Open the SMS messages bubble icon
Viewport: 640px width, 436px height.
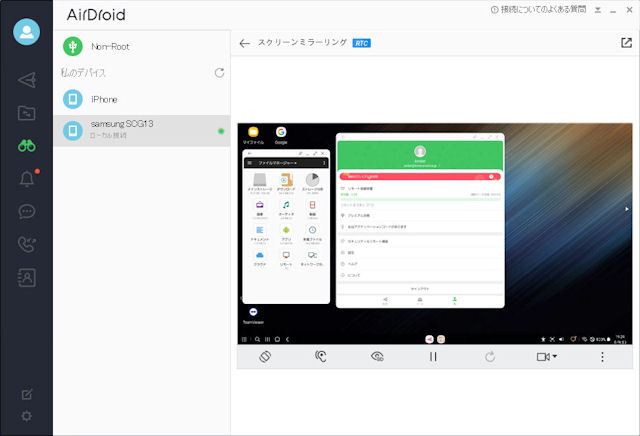[x=27, y=211]
